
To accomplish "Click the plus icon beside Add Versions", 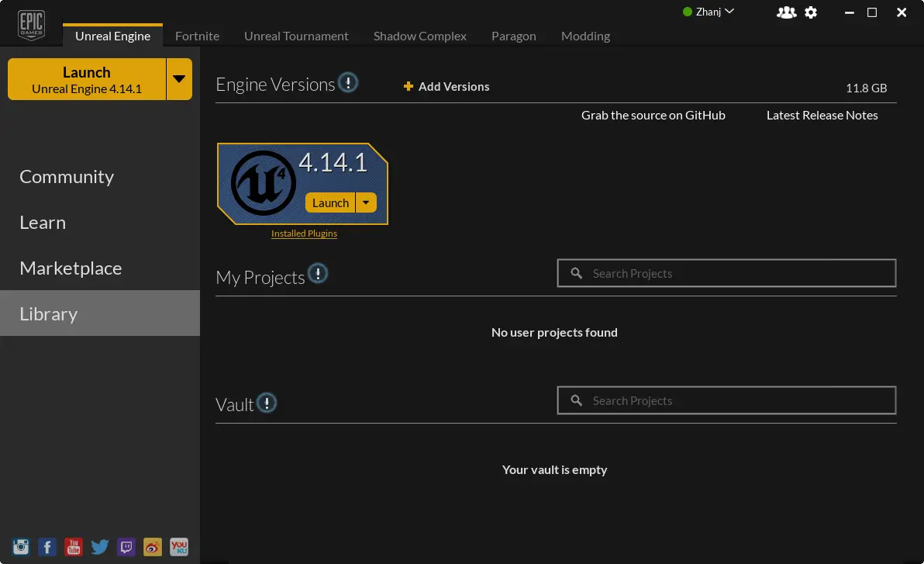I will pos(409,87).
